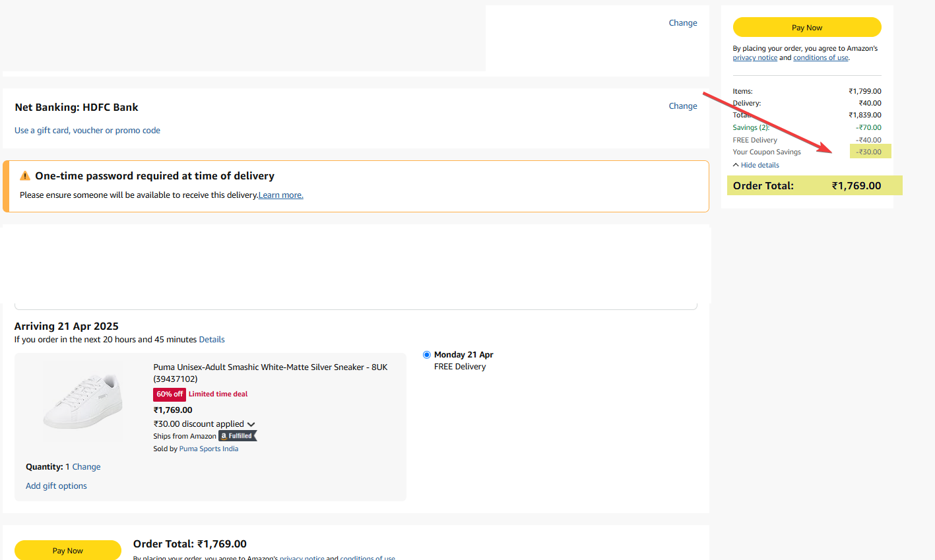Click the Savings (2) row label
Screen dimensions: 935x560
[x=751, y=127]
